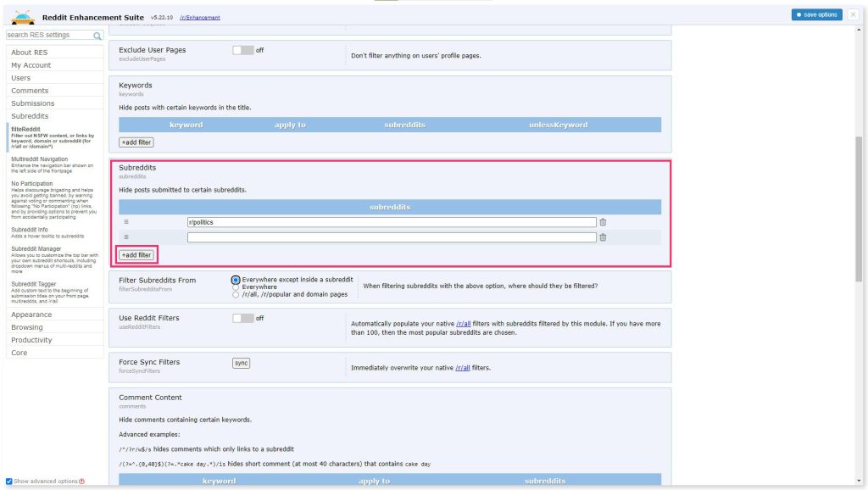
Task: Toggle Exclude User Pages switch
Action: tap(242, 50)
